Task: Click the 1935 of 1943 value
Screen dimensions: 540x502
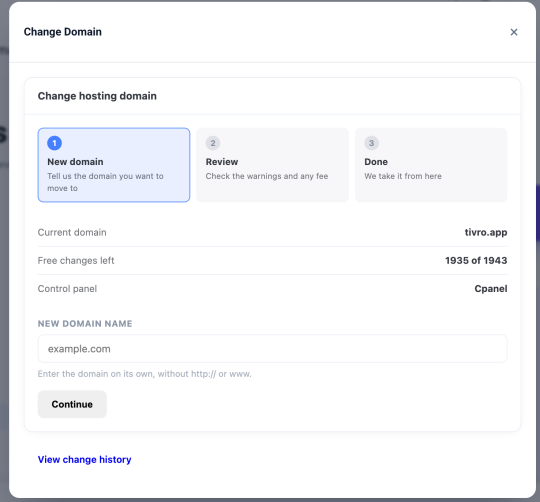Action: pos(476,260)
